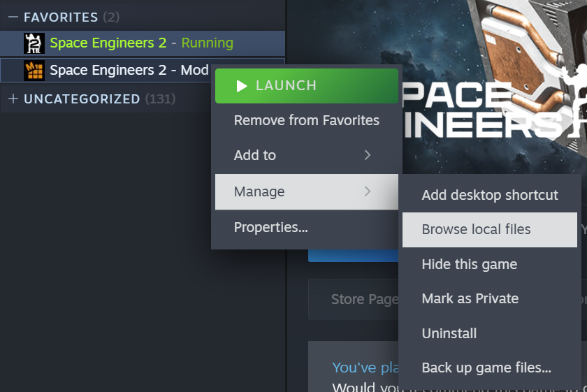Click the Space Engineers hero banner image
Image resolution: width=587 pixels, height=392 pixels.
point(494,86)
